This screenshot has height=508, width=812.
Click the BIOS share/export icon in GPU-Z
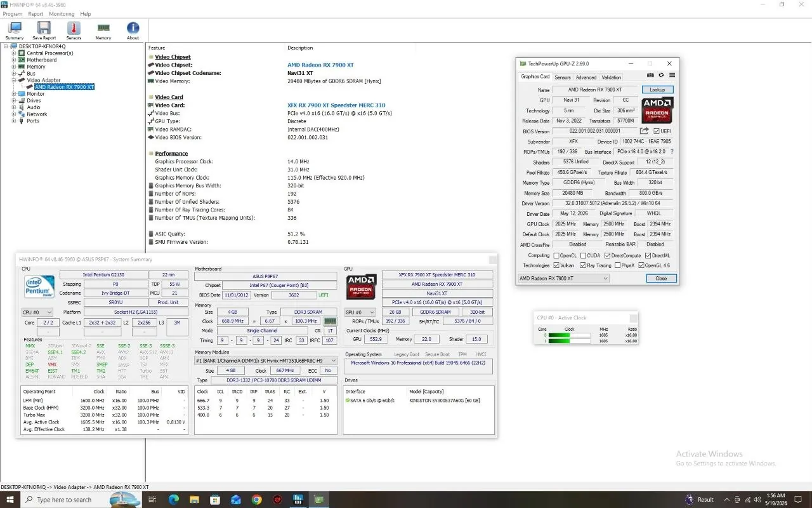pyautogui.click(x=644, y=131)
